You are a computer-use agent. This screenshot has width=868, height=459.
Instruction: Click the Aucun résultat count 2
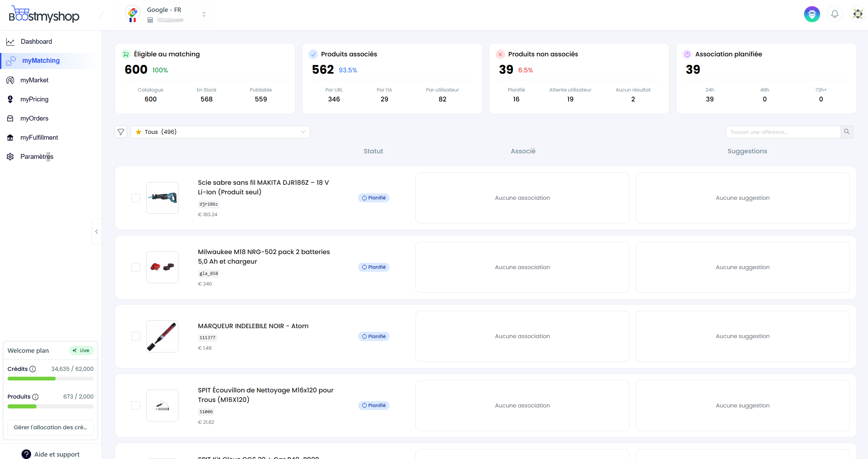click(633, 99)
